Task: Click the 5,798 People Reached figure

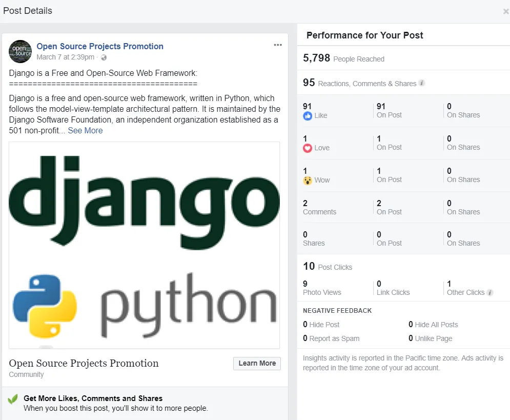Action: coord(343,58)
